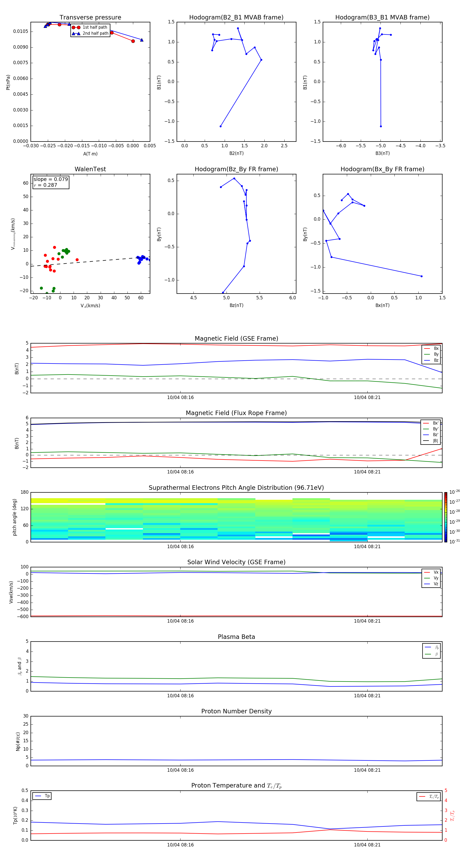Screen dimensions: 473x868
Task: Click the 'Hodogram(B3_B1 MVAB frame)' title
Action: pyautogui.click(x=382, y=18)
